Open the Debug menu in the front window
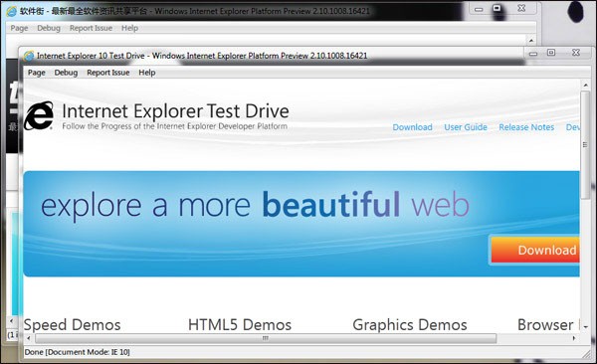The height and width of the screenshot is (364, 597). click(x=66, y=73)
